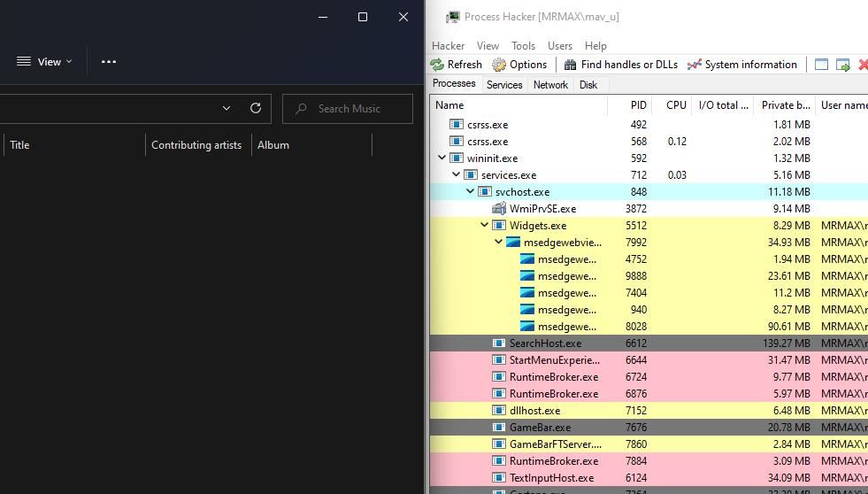Click the svchost.exe process icon

[484, 191]
